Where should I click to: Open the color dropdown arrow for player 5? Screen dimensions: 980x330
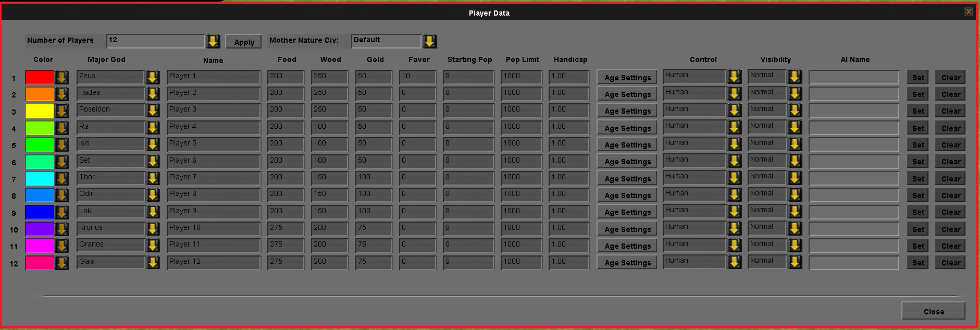[x=61, y=145]
